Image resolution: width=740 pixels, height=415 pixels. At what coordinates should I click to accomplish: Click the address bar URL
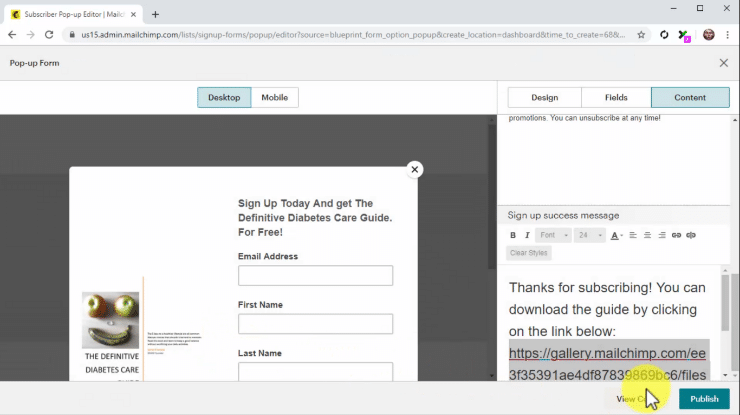353,34
